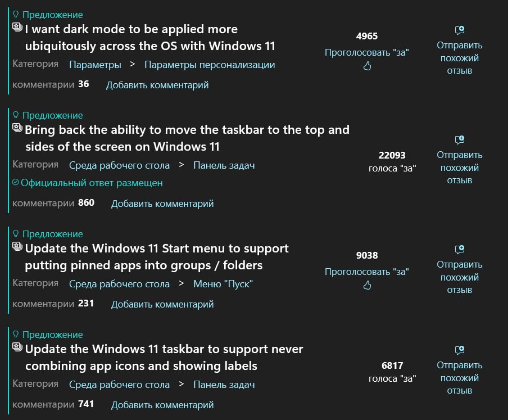Click Добавить комментарий next to 860 comments
This screenshot has width=508, height=420.
(x=162, y=204)
